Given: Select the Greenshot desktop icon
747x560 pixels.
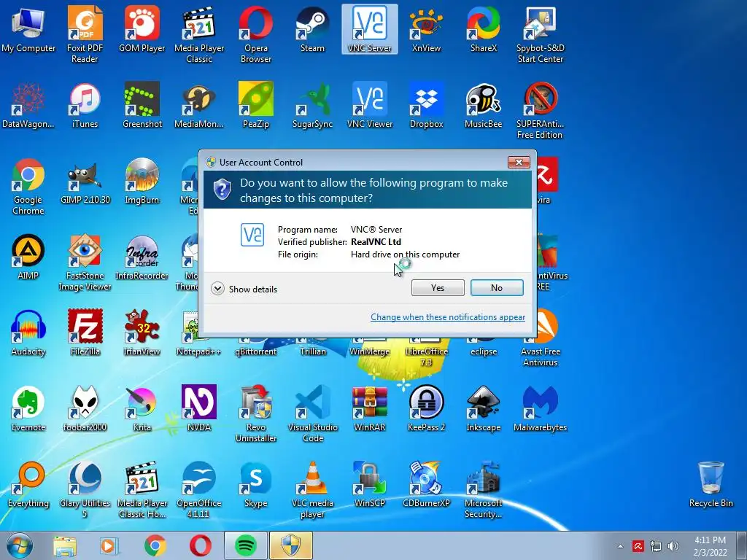Looking at the screenshot, I should point(142,105).
